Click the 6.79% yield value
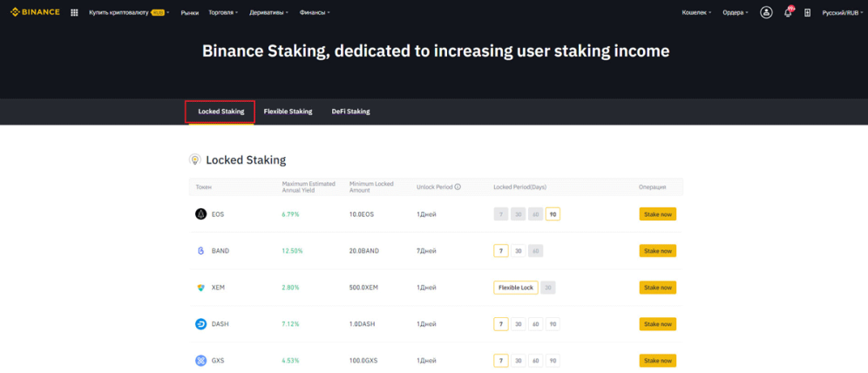 coord(290,214)
